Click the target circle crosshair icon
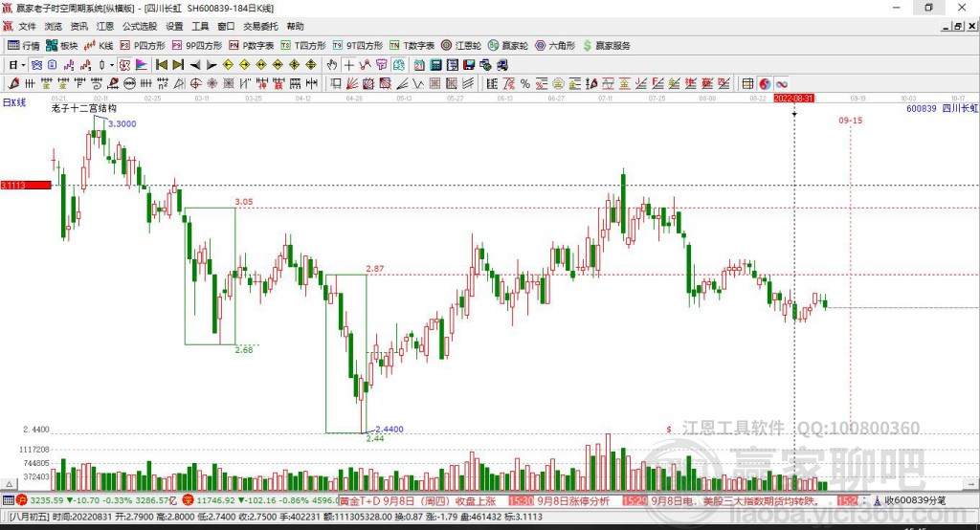 tap(195, 84)
